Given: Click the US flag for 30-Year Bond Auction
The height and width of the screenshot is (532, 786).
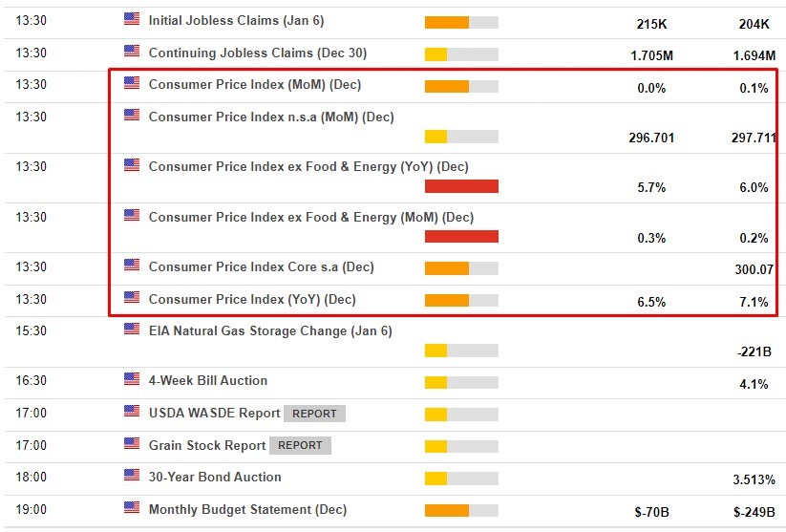Looking at the screenshot, I should coord(132,476).
